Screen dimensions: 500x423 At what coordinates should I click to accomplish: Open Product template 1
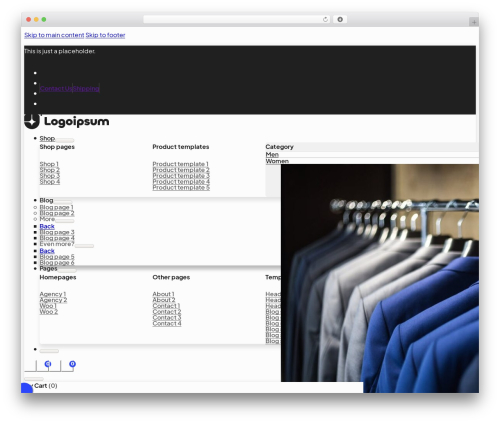[180, 164]
